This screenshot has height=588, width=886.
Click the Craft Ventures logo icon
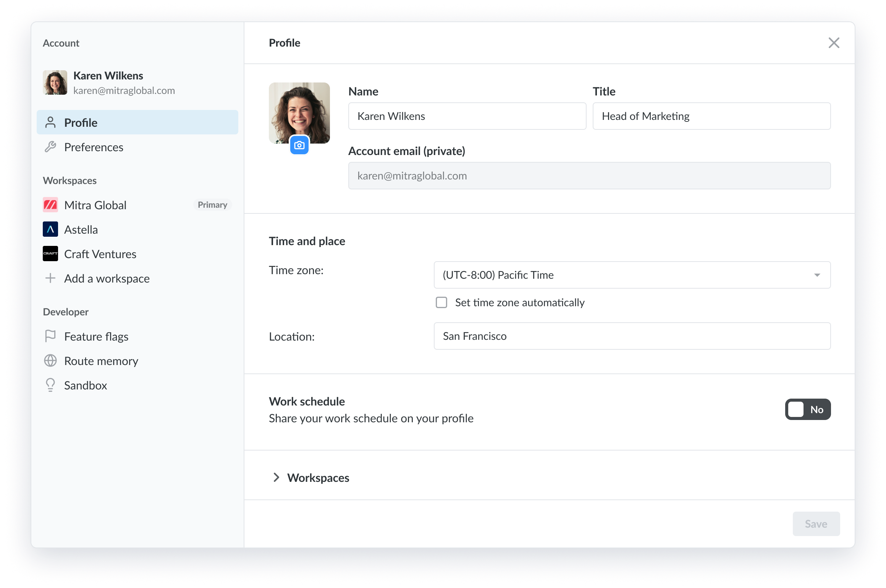[x=50, y=254]
